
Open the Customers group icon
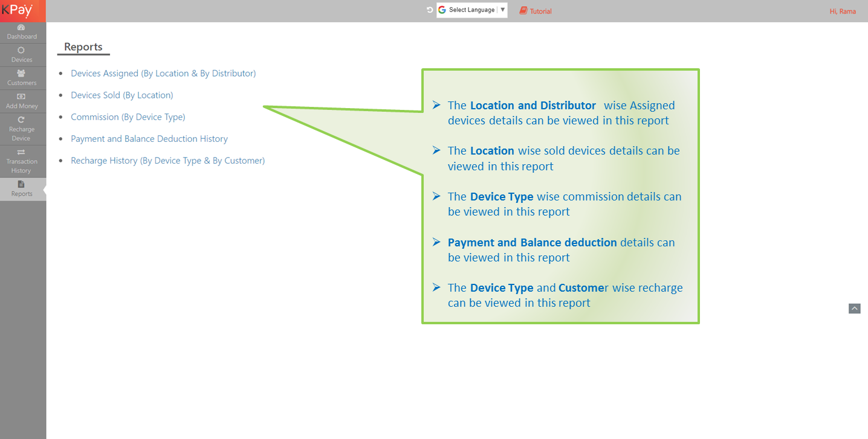pyautogui.click(x=21, y=74)
